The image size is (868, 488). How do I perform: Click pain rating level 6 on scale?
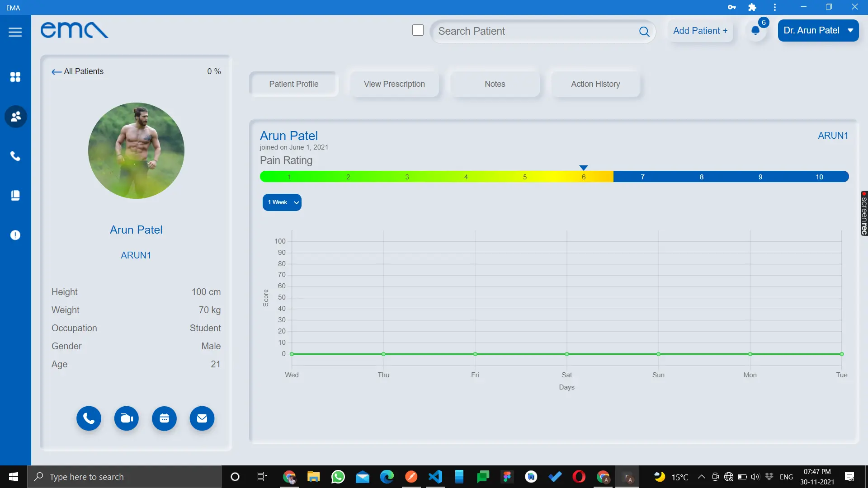tap(584, 177)
